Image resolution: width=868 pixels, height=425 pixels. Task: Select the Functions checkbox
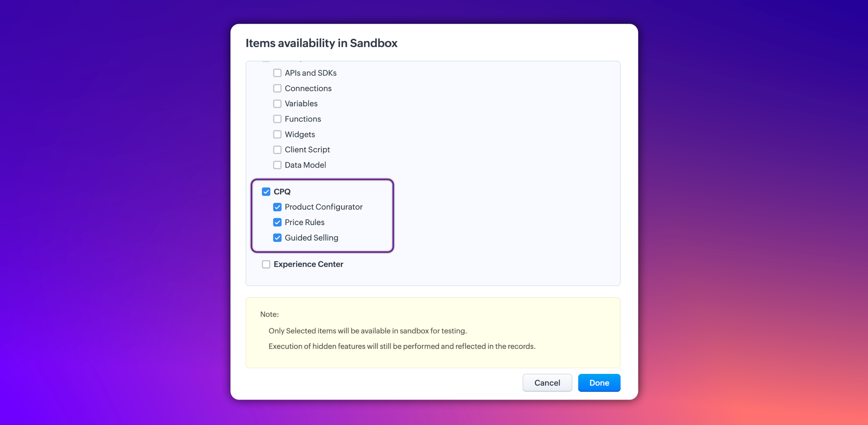point(277,119)
